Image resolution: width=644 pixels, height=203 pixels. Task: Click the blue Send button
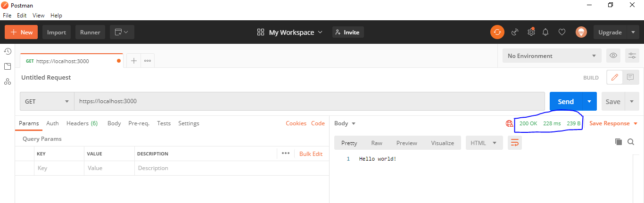pos(566,101)
